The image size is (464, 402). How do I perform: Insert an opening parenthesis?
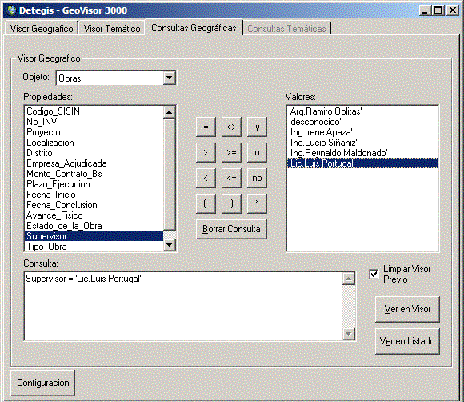tap(206, 203)
